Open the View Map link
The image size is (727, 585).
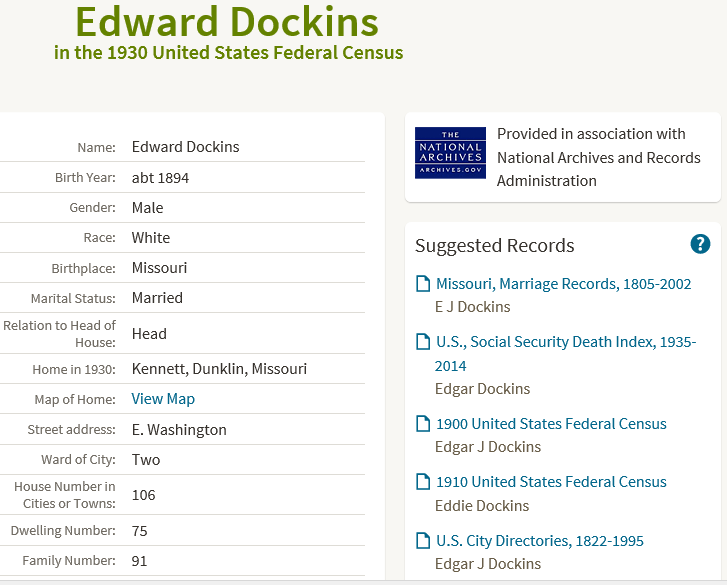pyautogui.click(x=163, y=399)
